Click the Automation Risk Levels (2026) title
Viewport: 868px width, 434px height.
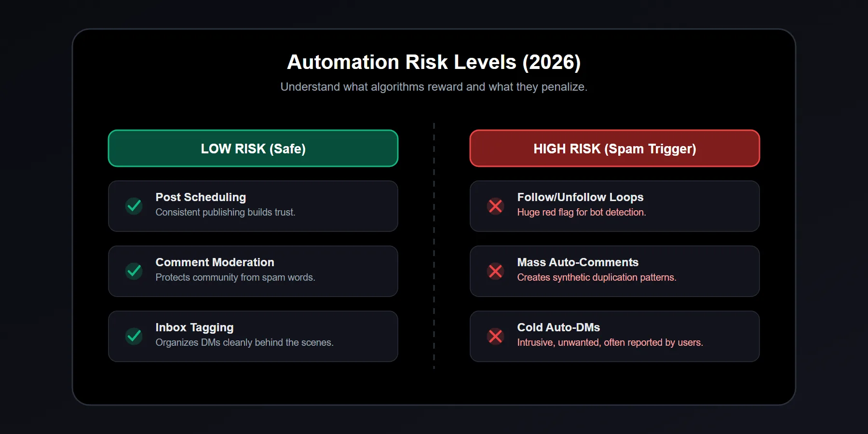(434, 62)
